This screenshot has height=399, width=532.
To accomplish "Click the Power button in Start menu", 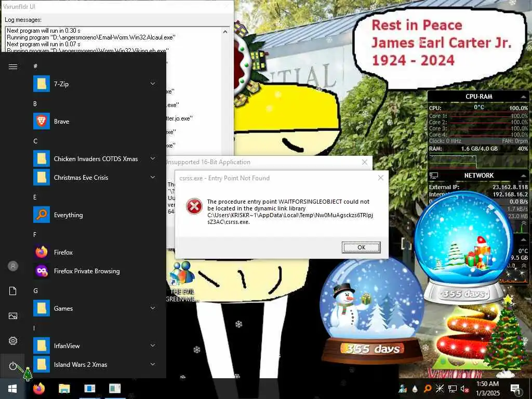I will (x=12, y=366).
